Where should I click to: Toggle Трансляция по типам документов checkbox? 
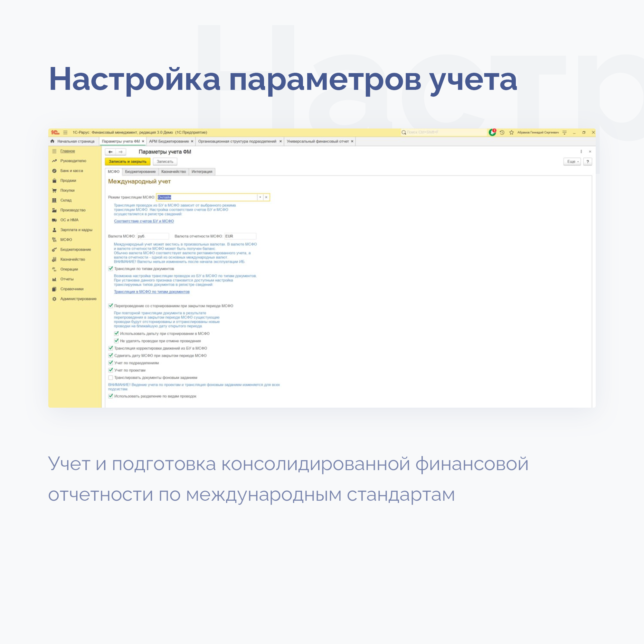[111, 269]
